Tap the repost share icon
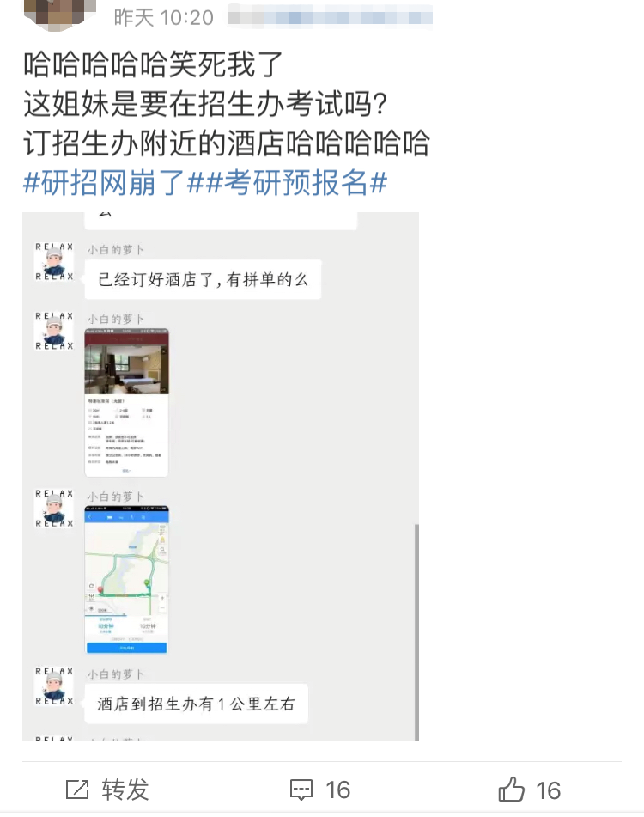 click(77, 790)
